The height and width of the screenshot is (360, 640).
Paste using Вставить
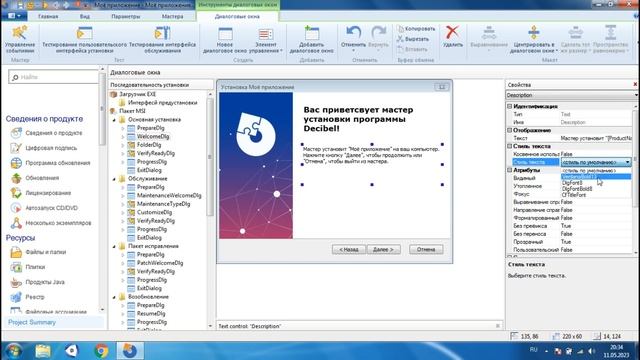tap(412, 49)
